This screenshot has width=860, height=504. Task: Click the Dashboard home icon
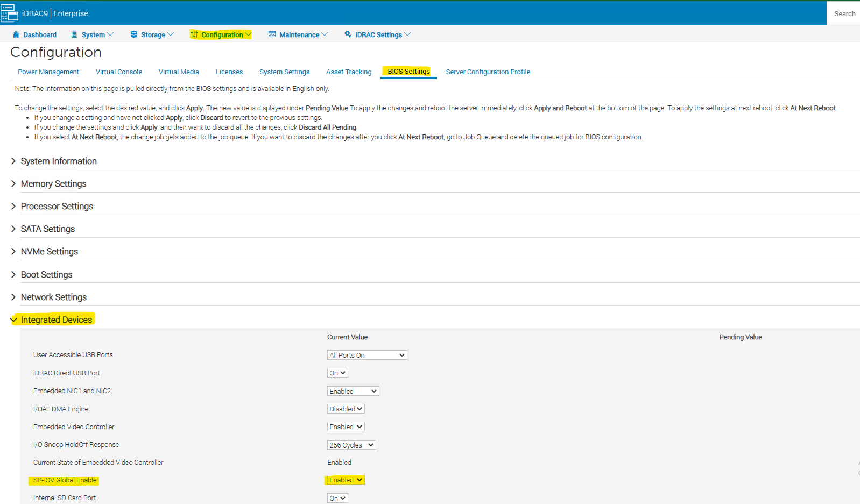coord(16,34)
